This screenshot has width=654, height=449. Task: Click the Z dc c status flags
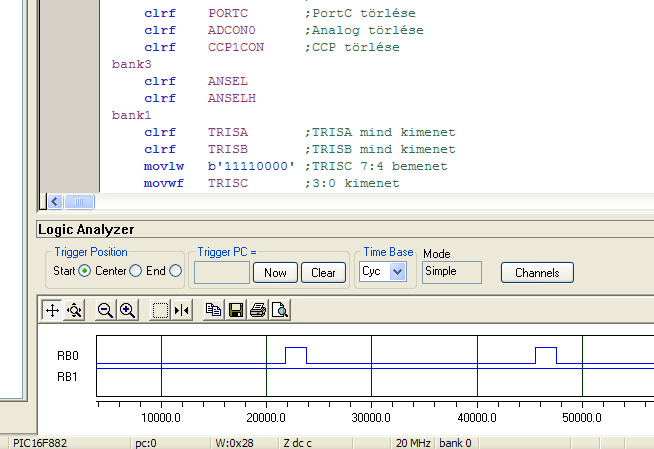point(298,443)
